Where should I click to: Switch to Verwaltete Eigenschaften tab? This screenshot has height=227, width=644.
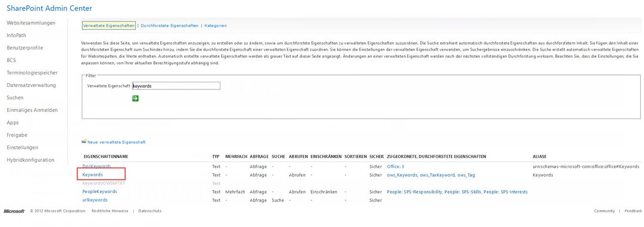[x=109, y=25]
